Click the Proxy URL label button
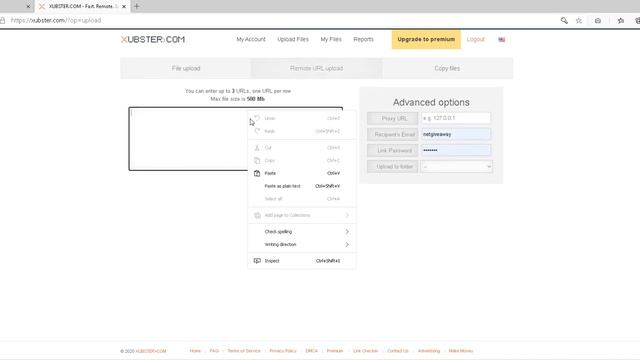This screenshot has height=360, width=640. (393, 118)
